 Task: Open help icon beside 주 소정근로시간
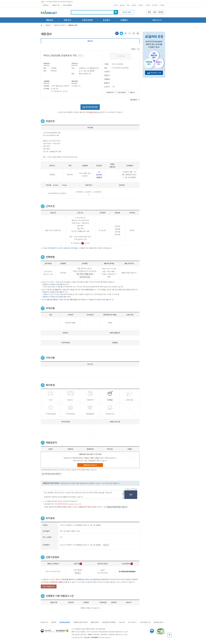(x=83, y=243)
